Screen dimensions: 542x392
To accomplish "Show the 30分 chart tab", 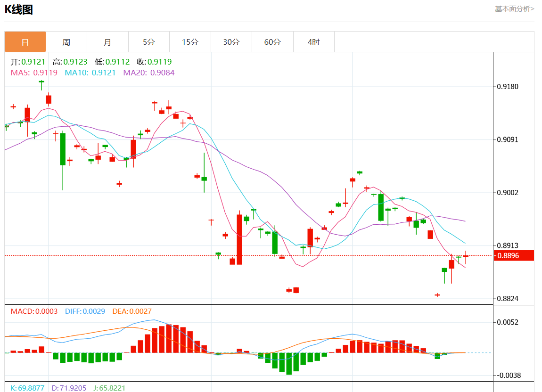I will (x=231, y=42).
